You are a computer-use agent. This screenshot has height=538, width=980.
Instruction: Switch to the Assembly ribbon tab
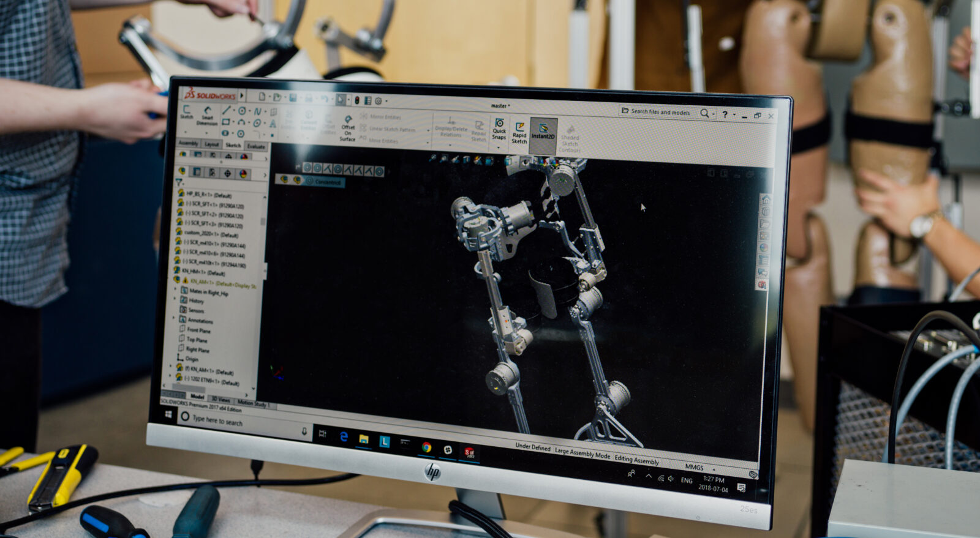(189, 143)
